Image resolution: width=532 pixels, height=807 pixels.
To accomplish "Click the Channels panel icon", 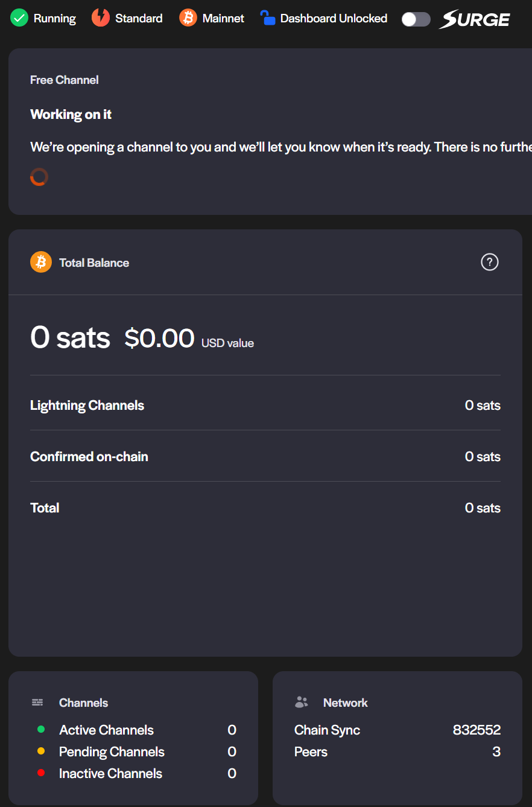I will point(37,703).
